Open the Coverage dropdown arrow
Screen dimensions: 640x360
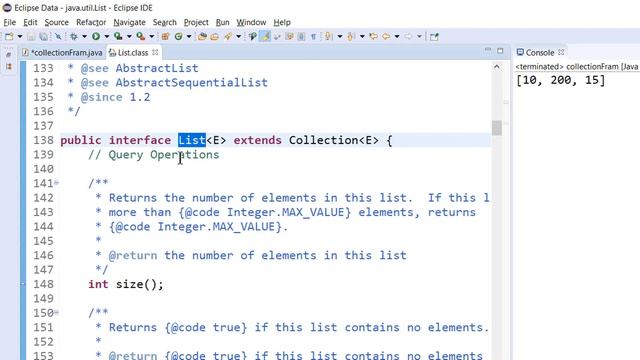[129, 36]
